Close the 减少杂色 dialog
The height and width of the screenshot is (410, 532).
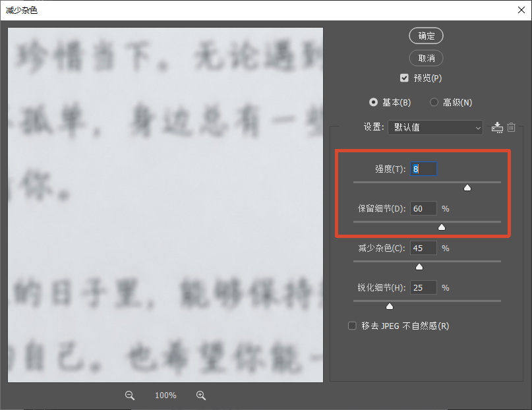tap(521, 10)
